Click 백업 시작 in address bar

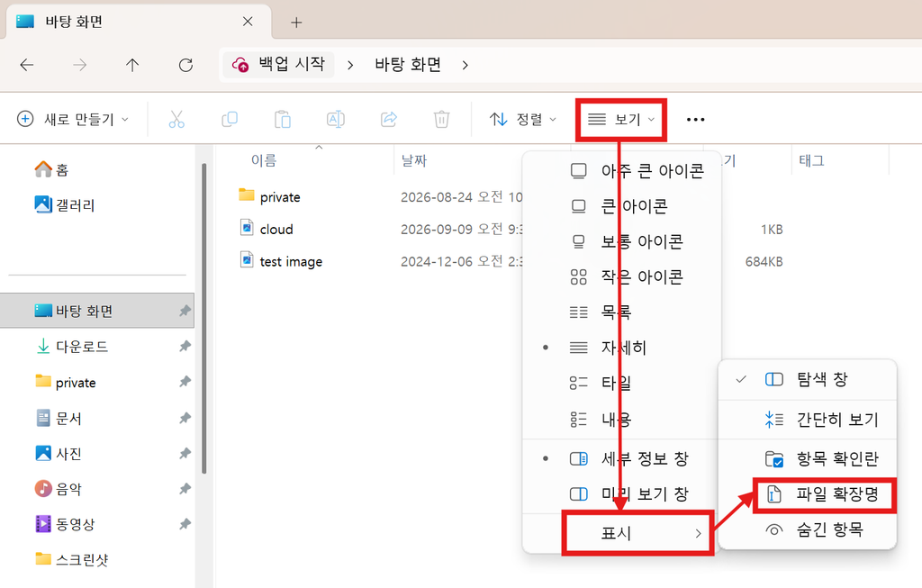[279, 64]
